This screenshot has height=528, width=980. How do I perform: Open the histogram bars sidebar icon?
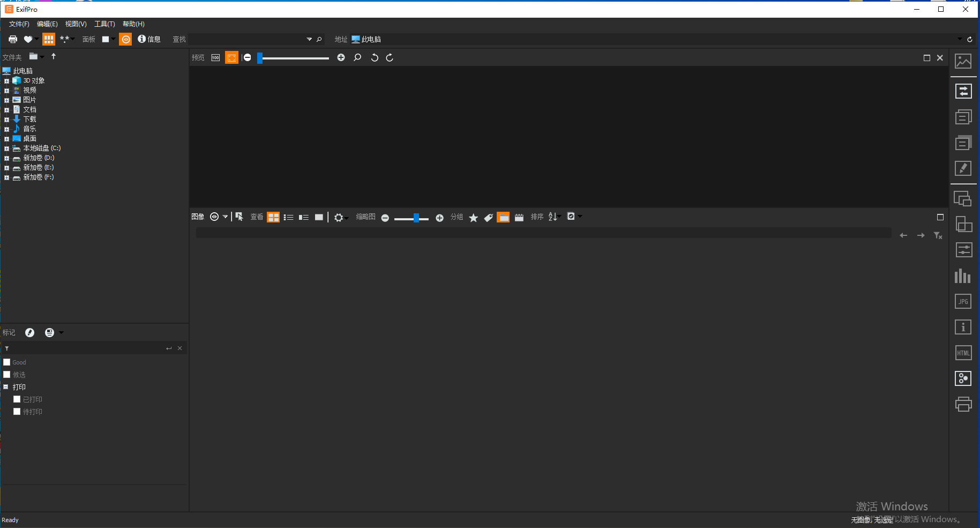963,276
